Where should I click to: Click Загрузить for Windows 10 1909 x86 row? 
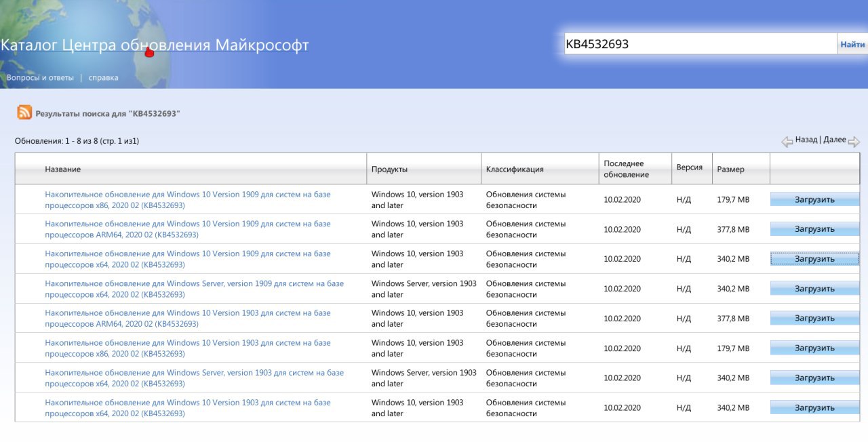click(x=814, y=199)
